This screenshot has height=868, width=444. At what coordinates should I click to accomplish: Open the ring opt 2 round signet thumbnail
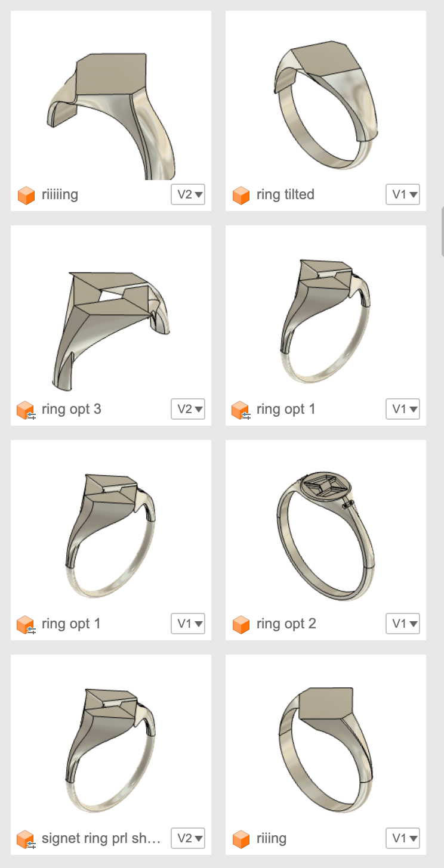[x=326, y=525]
